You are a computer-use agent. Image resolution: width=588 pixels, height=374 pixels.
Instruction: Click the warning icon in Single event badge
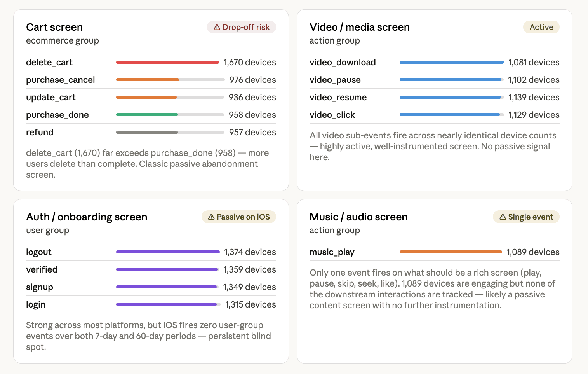point(503,217)
